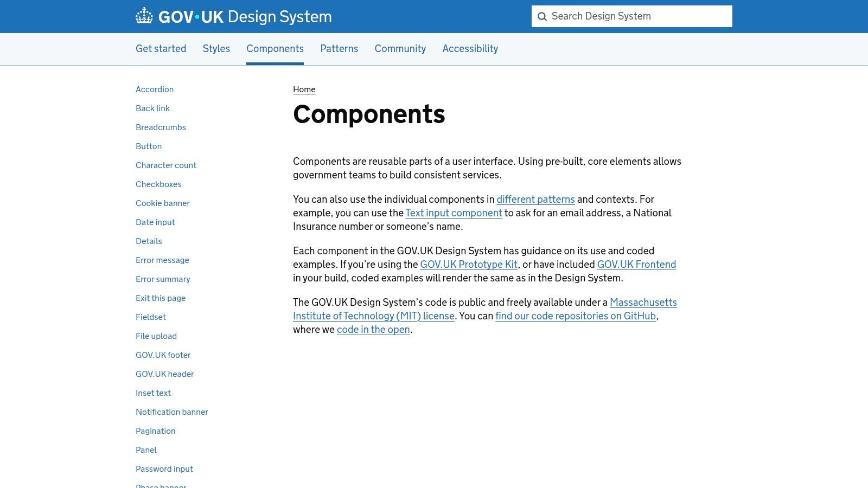The image size is (868, 488).
Task: Open Back link in the sidebar
Action: [x=153, y=108]
